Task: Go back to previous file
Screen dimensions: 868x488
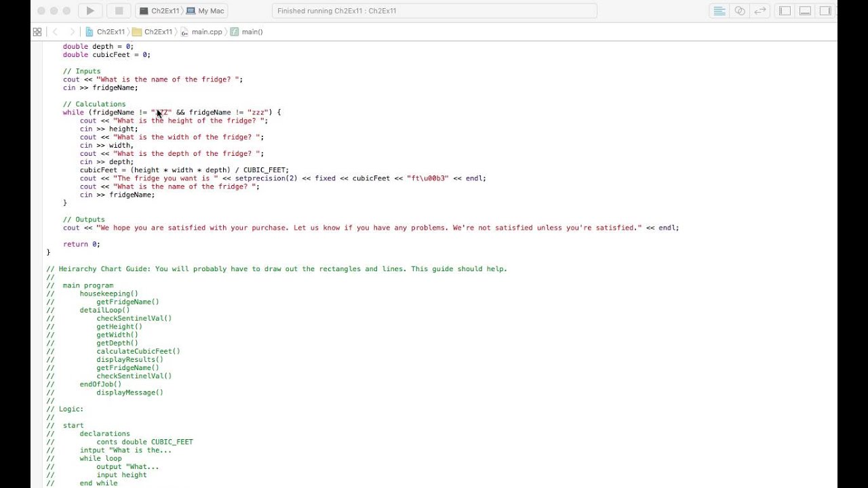Action: pyautogui.click(x=55, y=32)
